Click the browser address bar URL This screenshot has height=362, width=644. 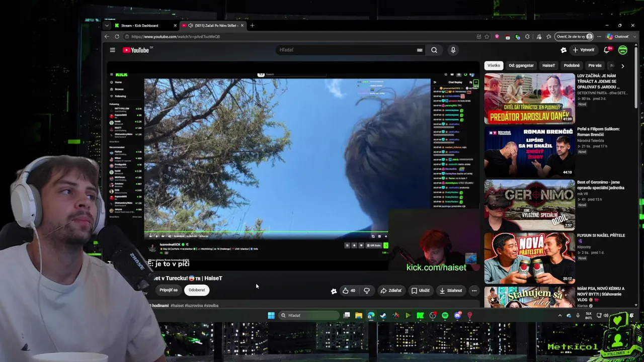point(176,37)
